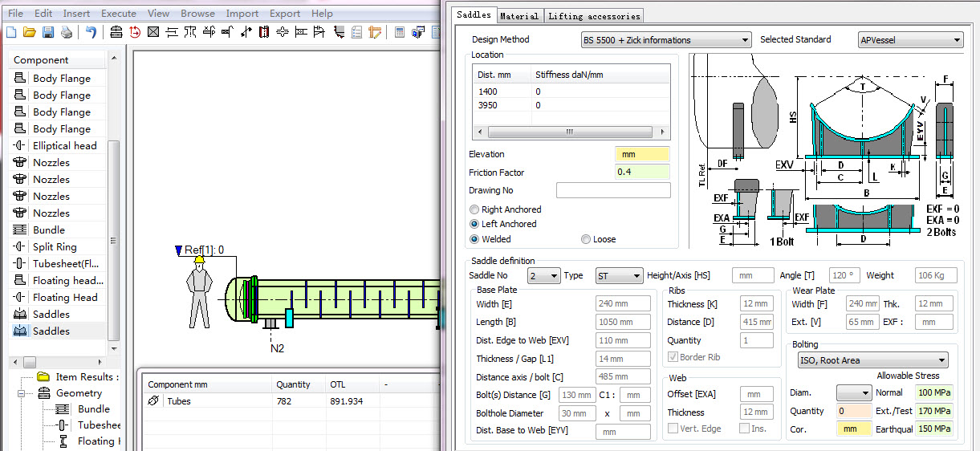Select the Tubesheet(Fl... component row

[x=58, y=263]
